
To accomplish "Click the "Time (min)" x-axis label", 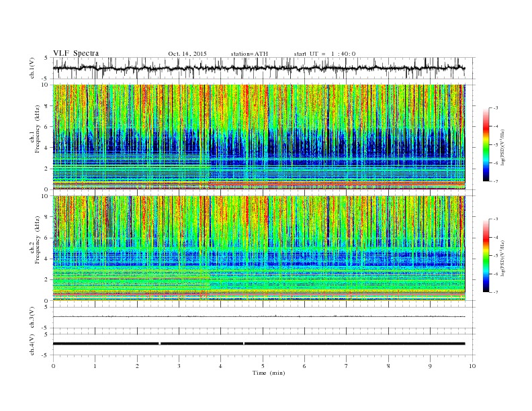I will [269, 373].
